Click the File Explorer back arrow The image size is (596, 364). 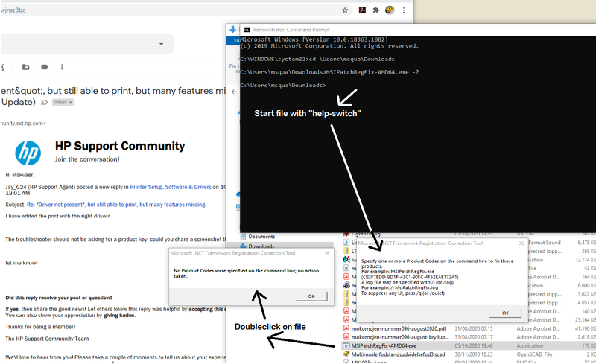tap(235, 90)
